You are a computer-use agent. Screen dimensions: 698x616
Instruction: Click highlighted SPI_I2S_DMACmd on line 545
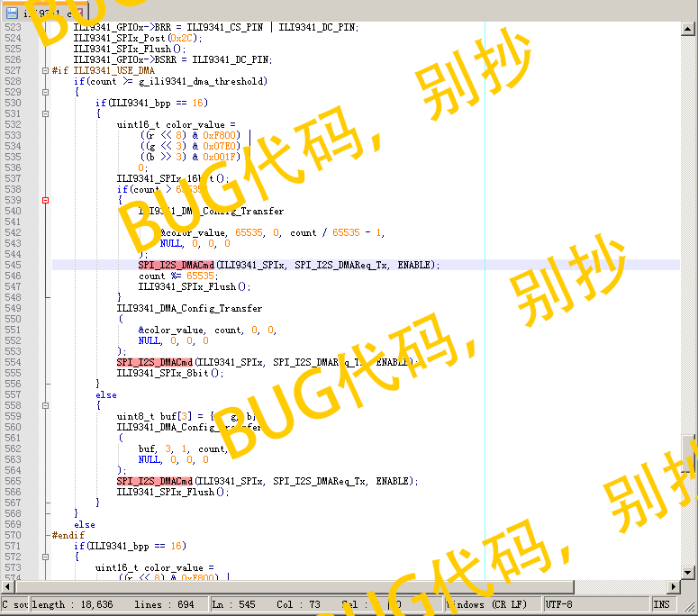(177, 266)
